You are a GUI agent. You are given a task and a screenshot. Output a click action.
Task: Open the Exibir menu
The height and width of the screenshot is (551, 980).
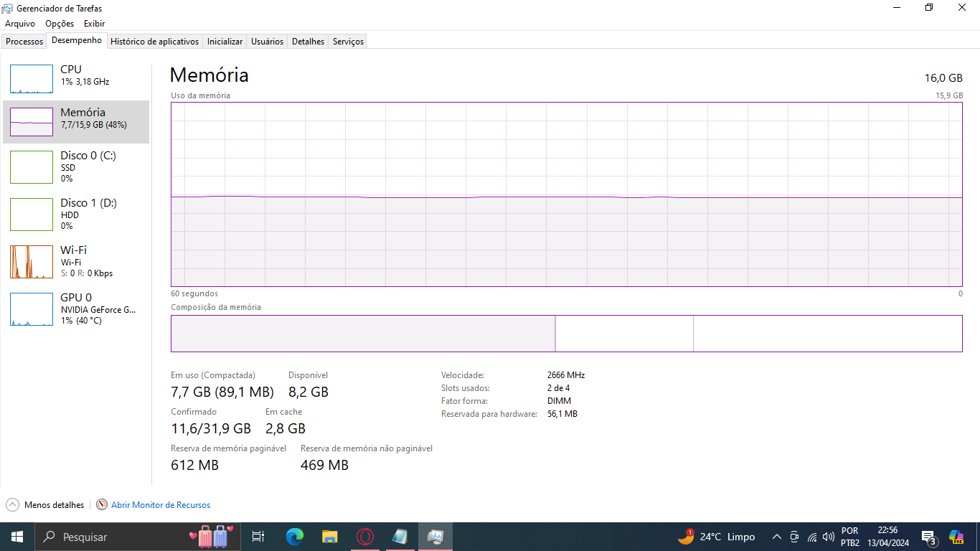(94, 24)
